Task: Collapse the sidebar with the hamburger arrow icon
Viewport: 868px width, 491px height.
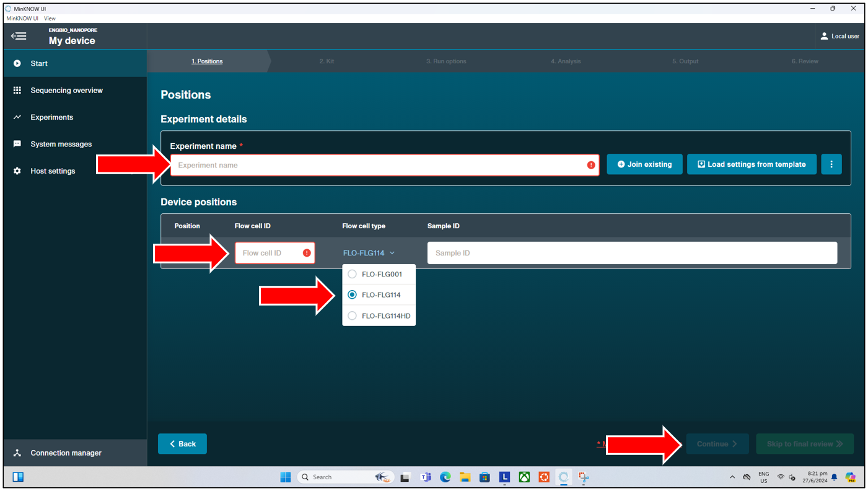Action: [x=19, y=36]
